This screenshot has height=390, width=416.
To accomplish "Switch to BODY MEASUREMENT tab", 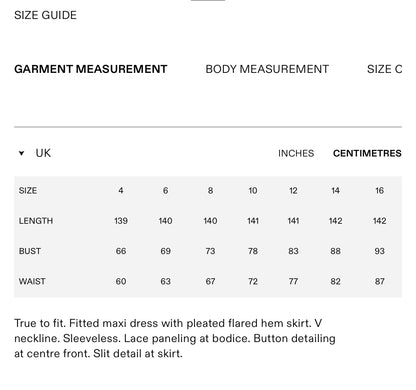I will tap(267, 69).
